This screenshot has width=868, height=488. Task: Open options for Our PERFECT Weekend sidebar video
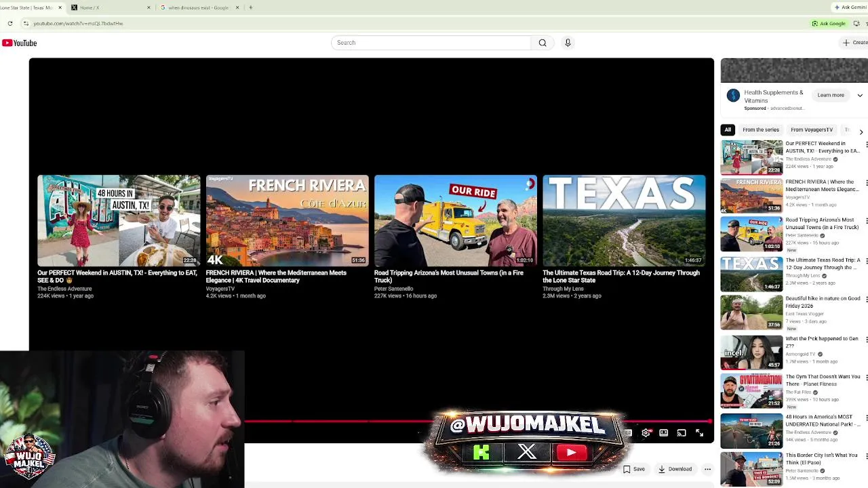coord(865,144)
